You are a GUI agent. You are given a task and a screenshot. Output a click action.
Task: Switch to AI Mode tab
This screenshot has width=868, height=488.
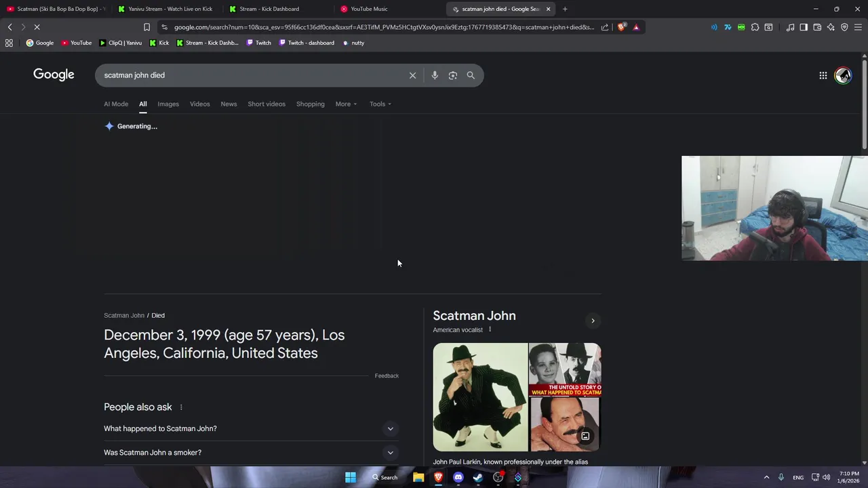tap(116, 104)
